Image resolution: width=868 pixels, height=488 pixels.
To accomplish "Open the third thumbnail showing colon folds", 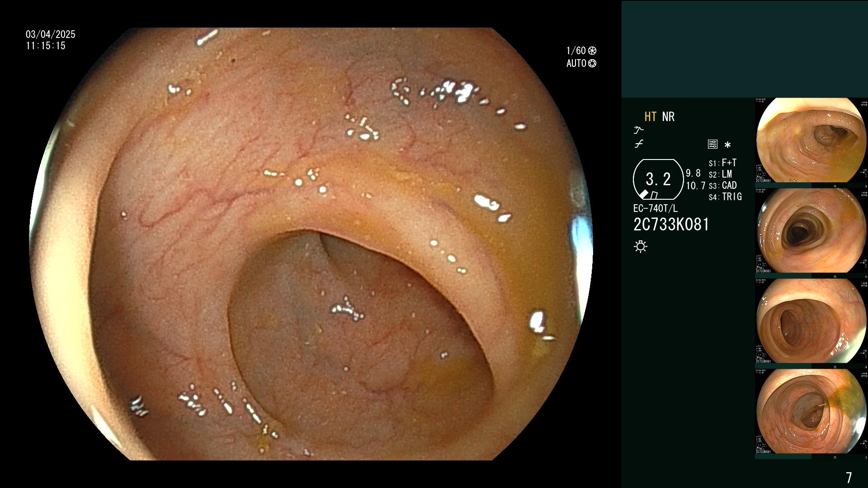I will 811,321.
